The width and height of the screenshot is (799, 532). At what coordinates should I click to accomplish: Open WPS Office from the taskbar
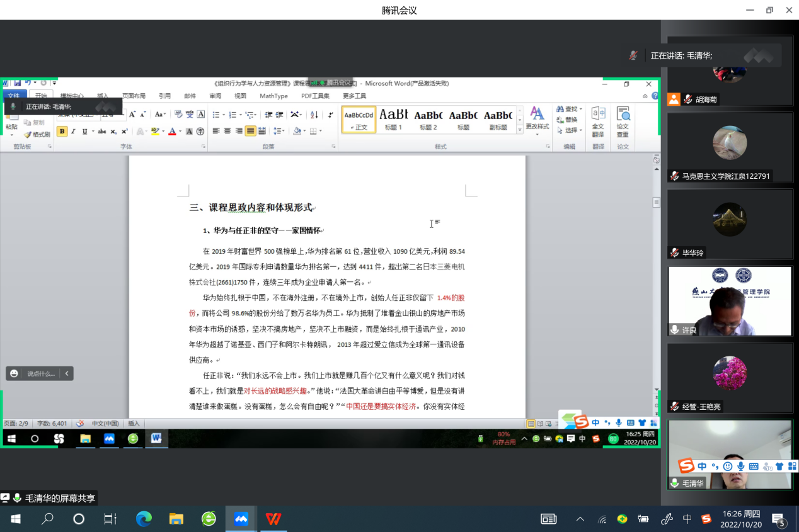[x=273, y=519]
